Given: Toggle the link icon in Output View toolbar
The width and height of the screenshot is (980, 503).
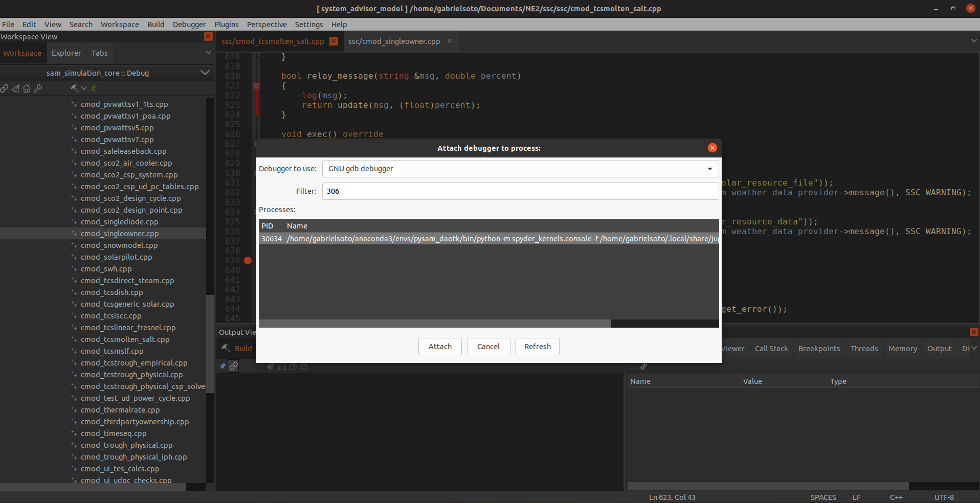Looking at the screenshot, I should tap(234, 367).
